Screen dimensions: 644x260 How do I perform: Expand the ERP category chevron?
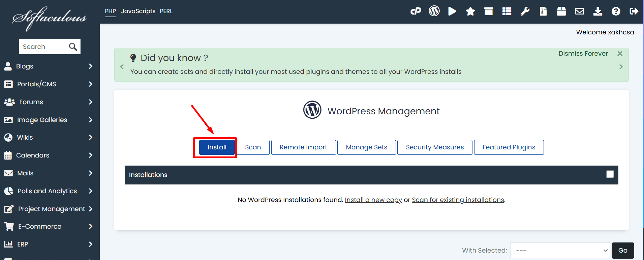(90, 244)
